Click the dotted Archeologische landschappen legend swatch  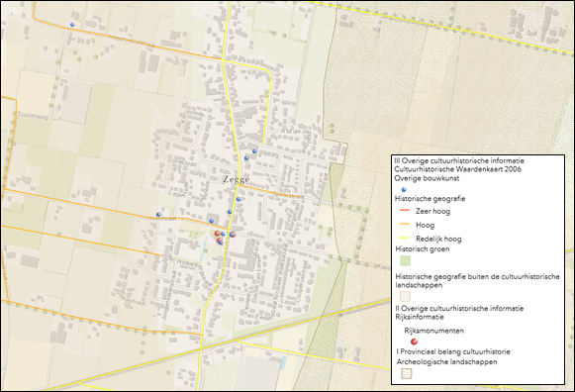click(407, 373)
